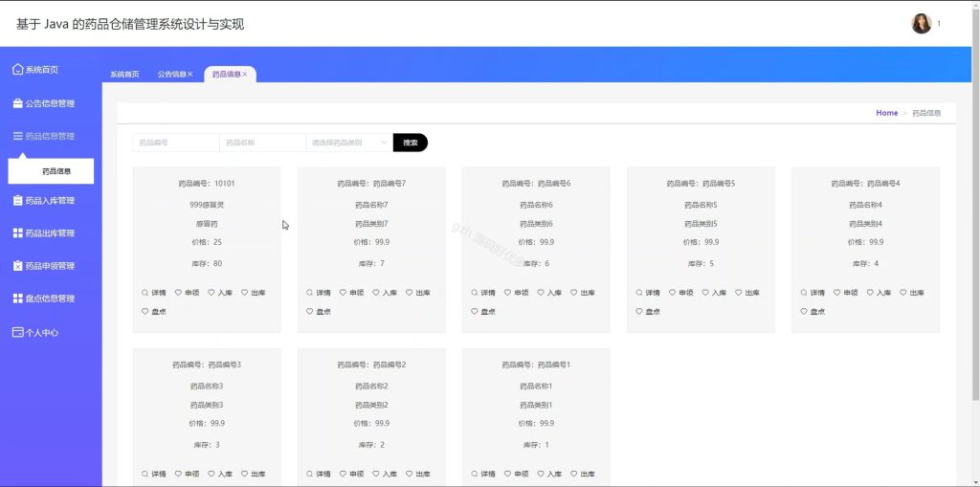980x487 pixels.
Task: Click 出库 on the 药品编号1 card
Action: pyautogui.click(x=583, y=474)
